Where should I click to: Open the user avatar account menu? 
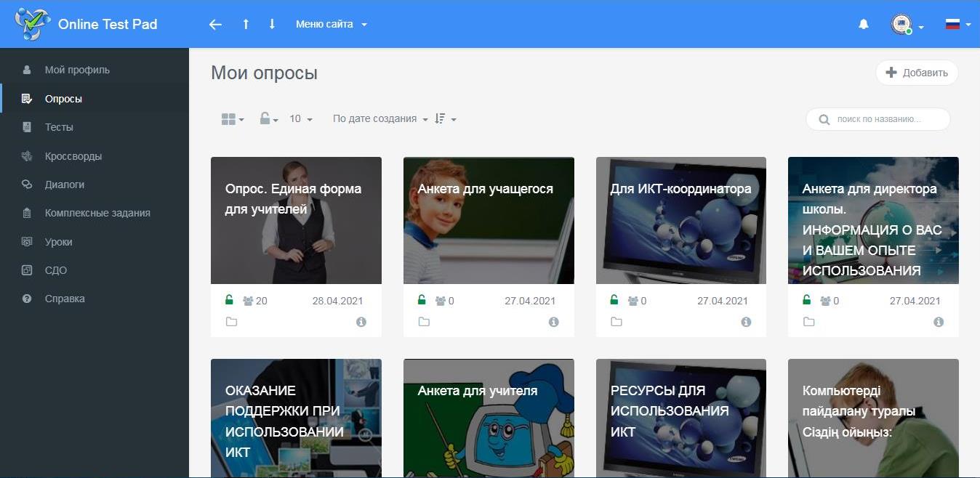907,25
